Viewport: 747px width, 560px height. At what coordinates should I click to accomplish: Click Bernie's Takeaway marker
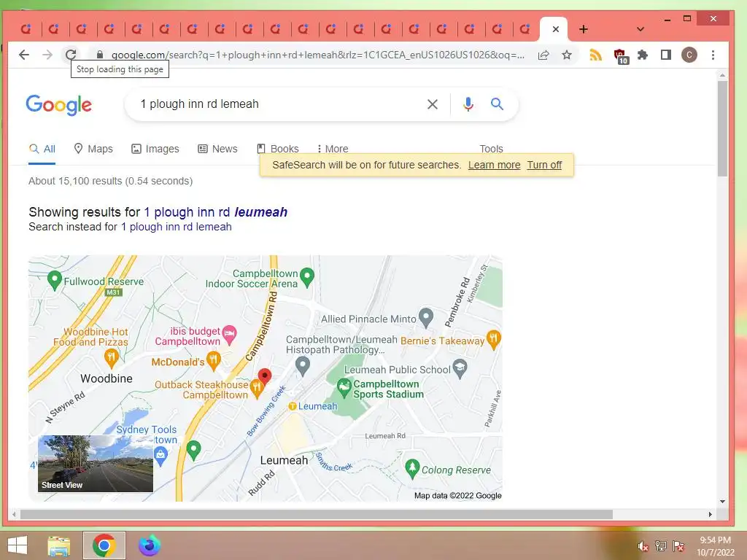point(494,340)
